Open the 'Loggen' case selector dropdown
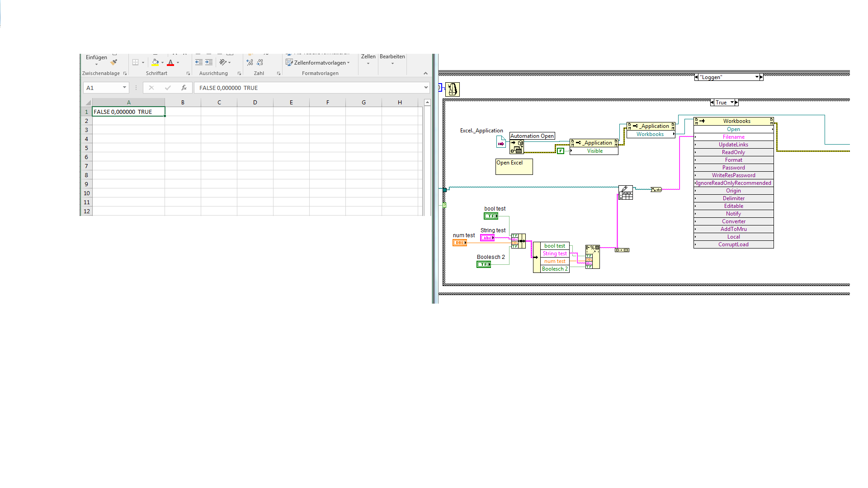Viewport: 868px width, 488px height. (757, 77)
